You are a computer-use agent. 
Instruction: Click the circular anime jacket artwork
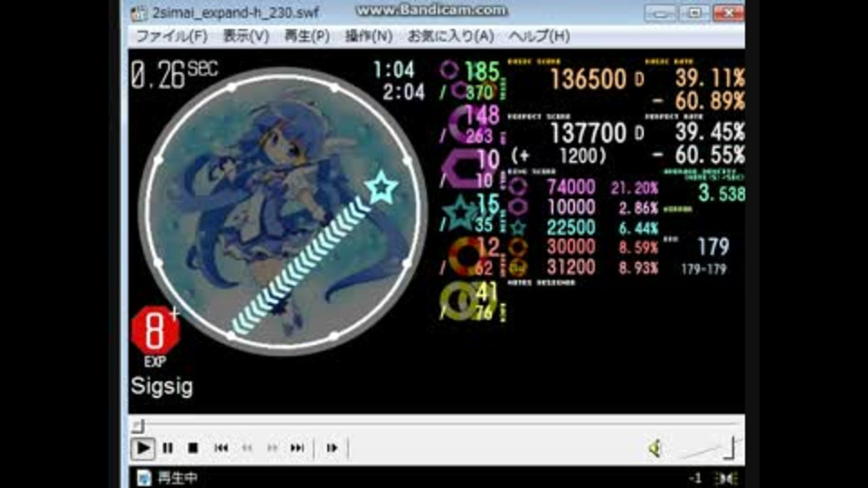283,211
